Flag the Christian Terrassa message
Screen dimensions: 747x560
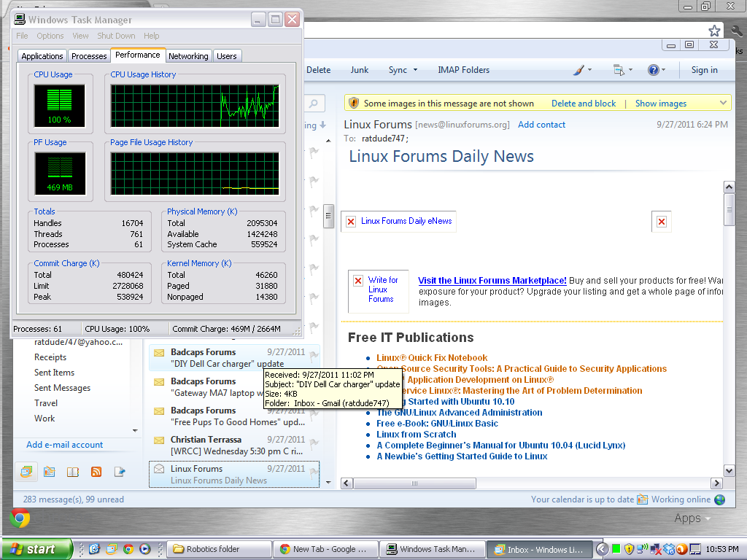coord(314,443)
